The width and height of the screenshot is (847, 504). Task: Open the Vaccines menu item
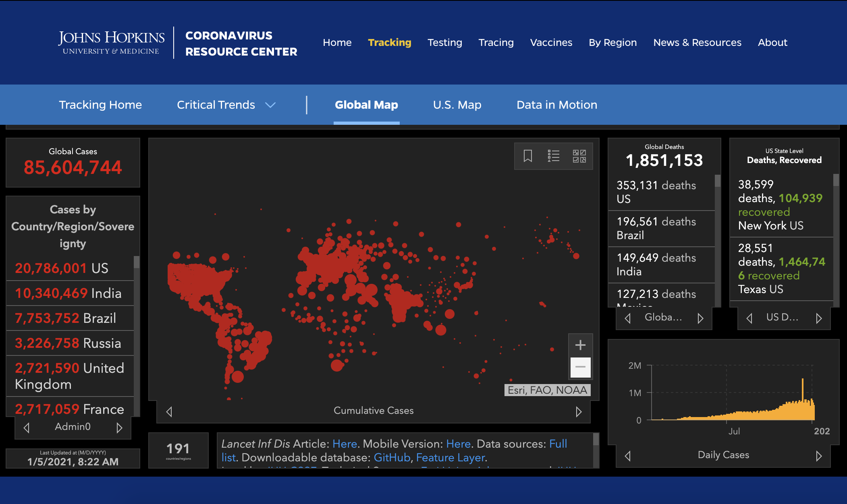click(551, 43)
